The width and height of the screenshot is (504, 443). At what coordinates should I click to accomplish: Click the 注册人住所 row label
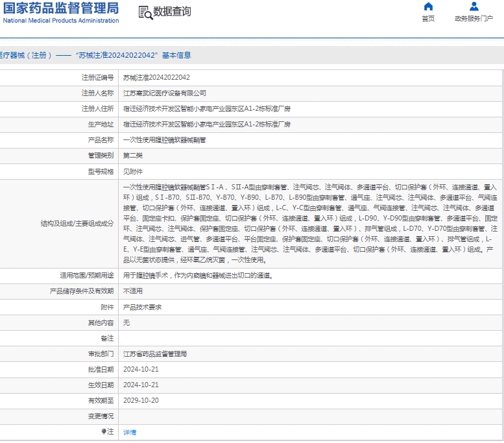(x=97, y=109)
